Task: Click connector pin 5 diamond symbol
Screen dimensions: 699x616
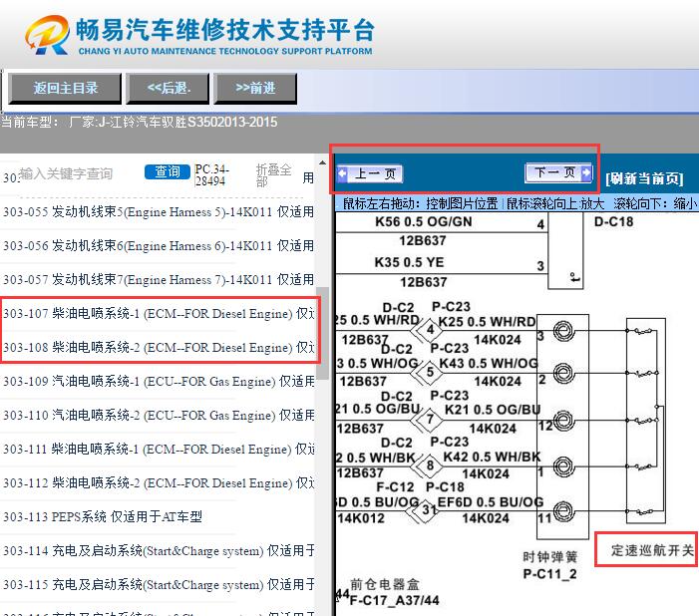Action: tap(429, 372)
